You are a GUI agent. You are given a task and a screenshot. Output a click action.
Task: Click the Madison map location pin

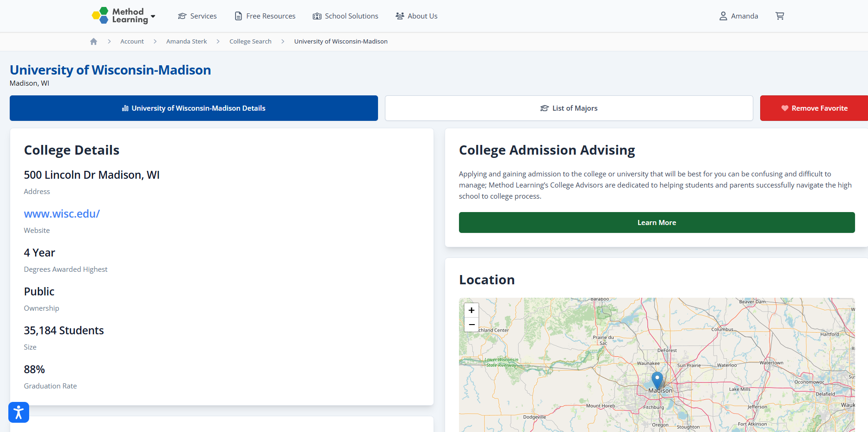tap(657, 380)
